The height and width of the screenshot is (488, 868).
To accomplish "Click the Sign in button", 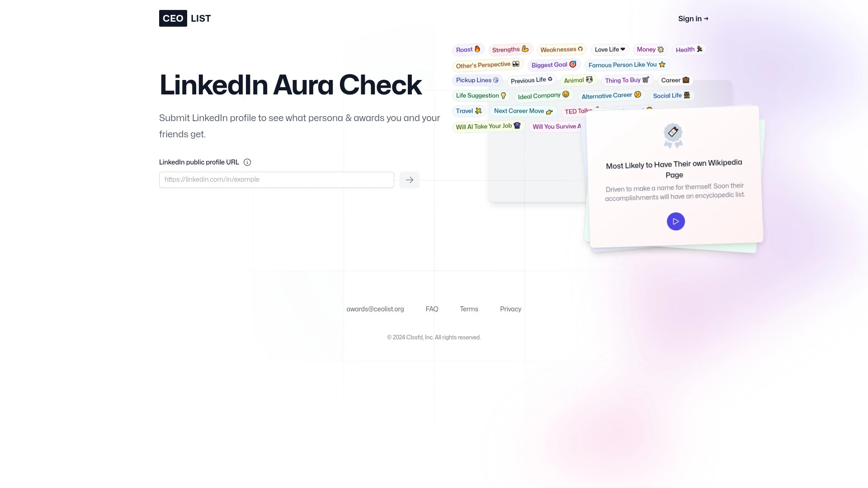I will point(693,19).
